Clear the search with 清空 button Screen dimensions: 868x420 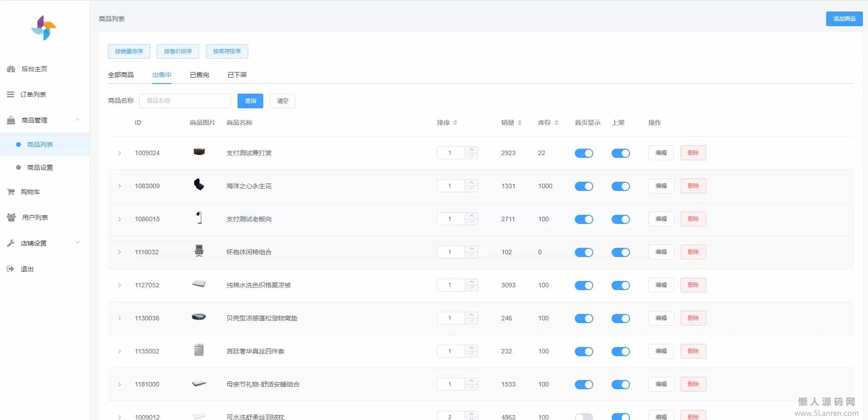coord(283,101)
